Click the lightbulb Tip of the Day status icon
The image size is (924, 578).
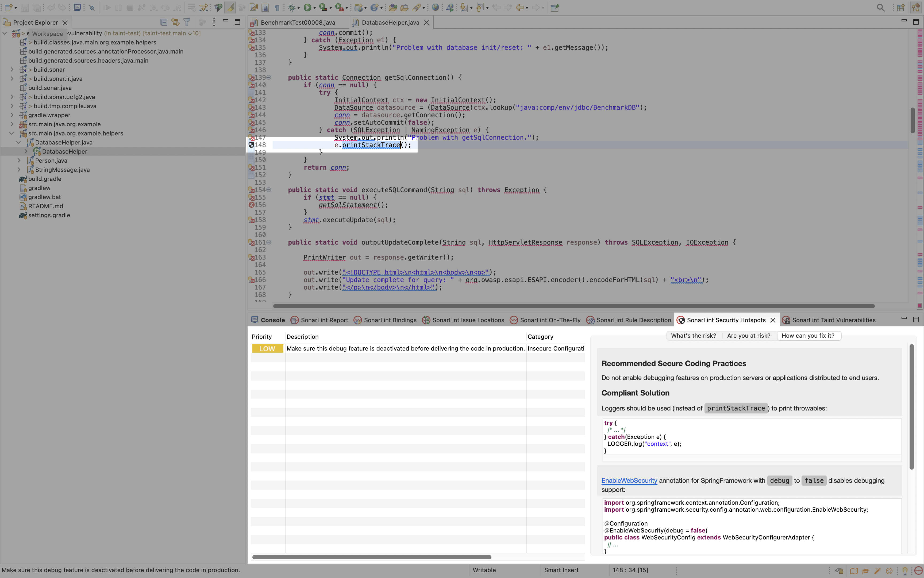point(905,571)
